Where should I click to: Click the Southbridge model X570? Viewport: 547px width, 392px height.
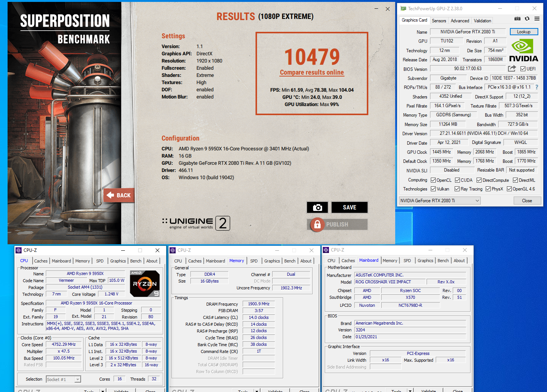(x=410, y=297)
